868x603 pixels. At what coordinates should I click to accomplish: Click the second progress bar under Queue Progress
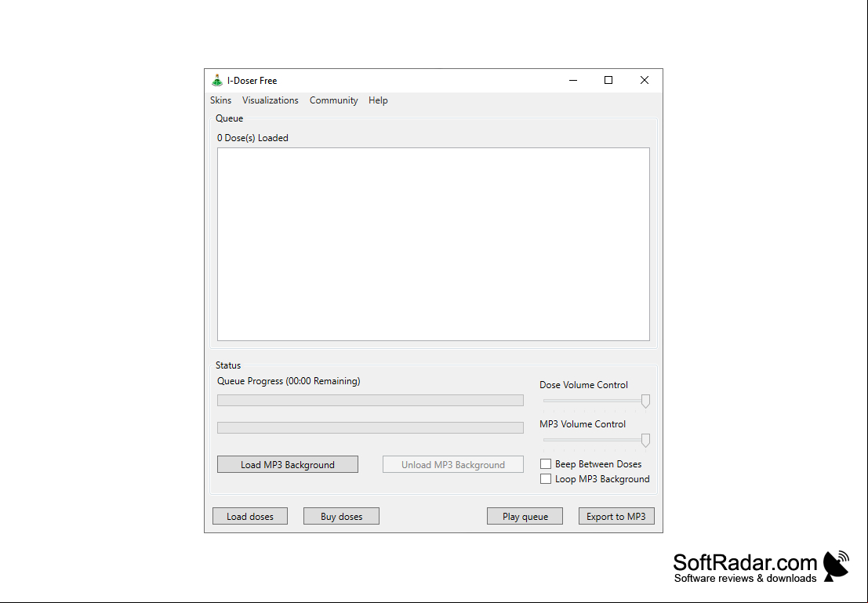click(370, 427)
